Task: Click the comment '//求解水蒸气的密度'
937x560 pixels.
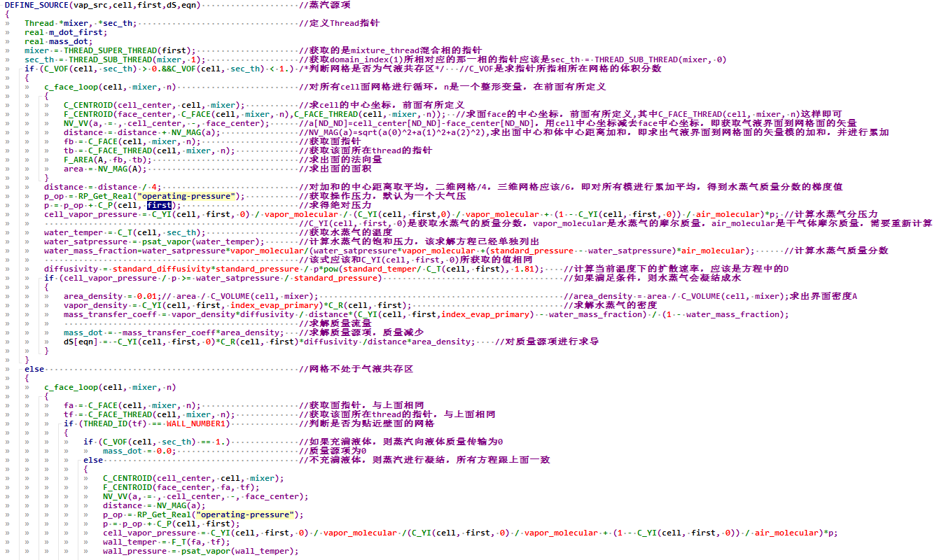Action: click(x=611, y=305)
